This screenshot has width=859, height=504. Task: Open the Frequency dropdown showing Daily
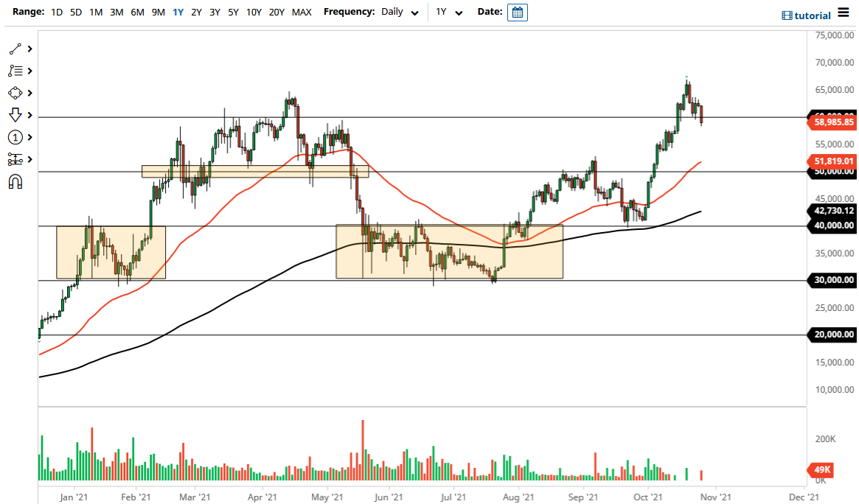pyautogui.click(x=397, y=12)
